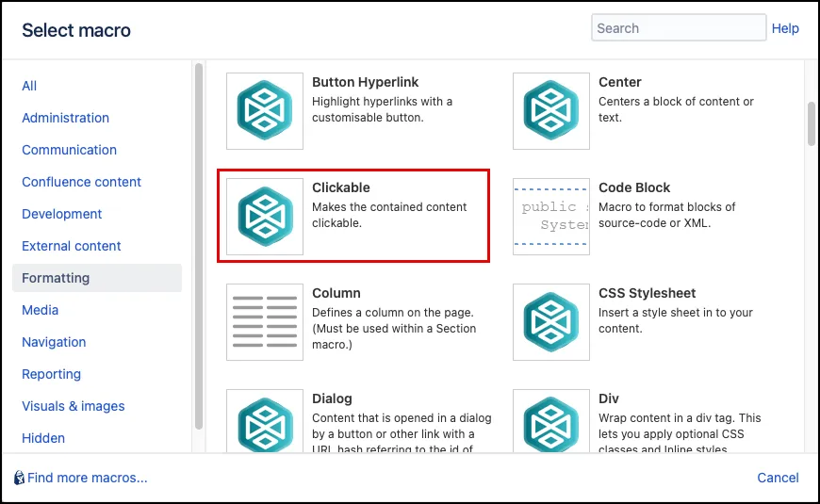Select the Center macro icon
The image size is (820, 504).
coord(551,111)
